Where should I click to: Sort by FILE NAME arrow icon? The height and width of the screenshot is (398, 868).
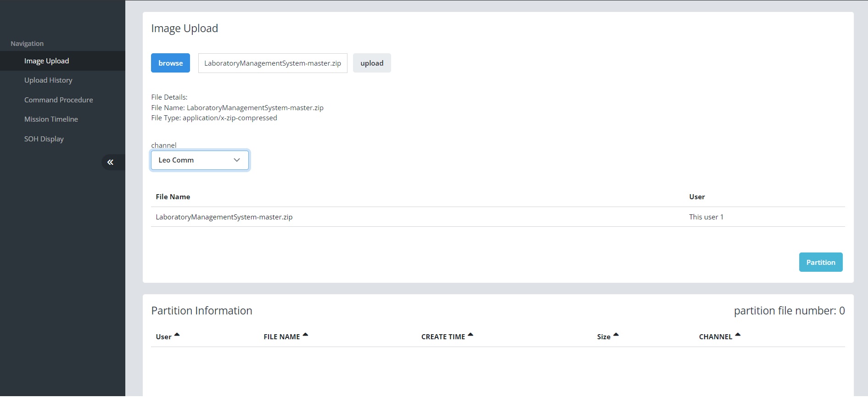pos(306,335)
